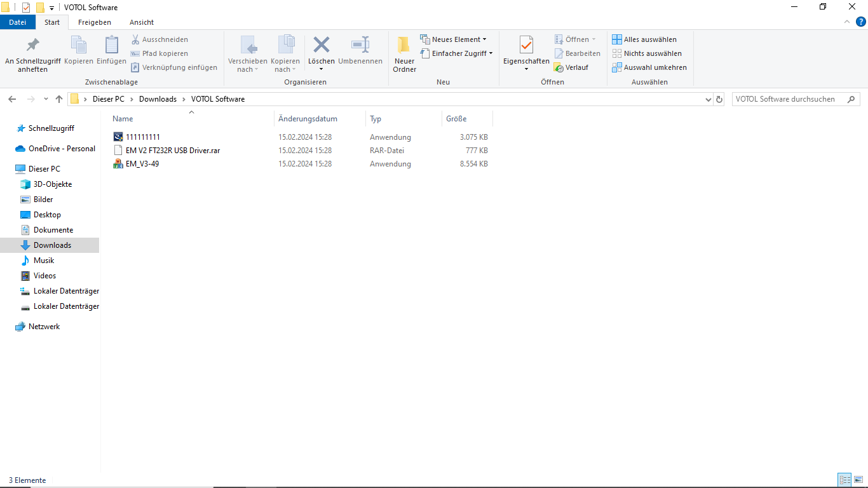Open the Einfacher Zugriff dropdown
868x488 pixels.
[457, 53]
